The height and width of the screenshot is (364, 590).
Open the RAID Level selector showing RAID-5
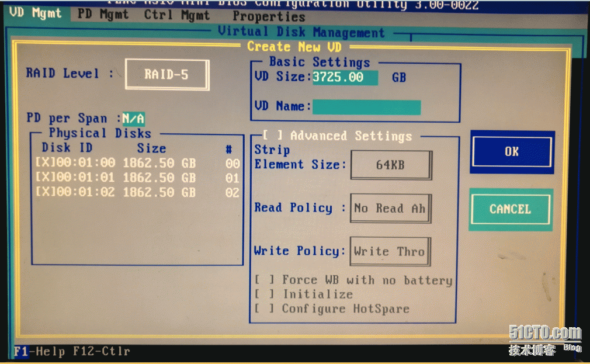click(x=167, y=75)
